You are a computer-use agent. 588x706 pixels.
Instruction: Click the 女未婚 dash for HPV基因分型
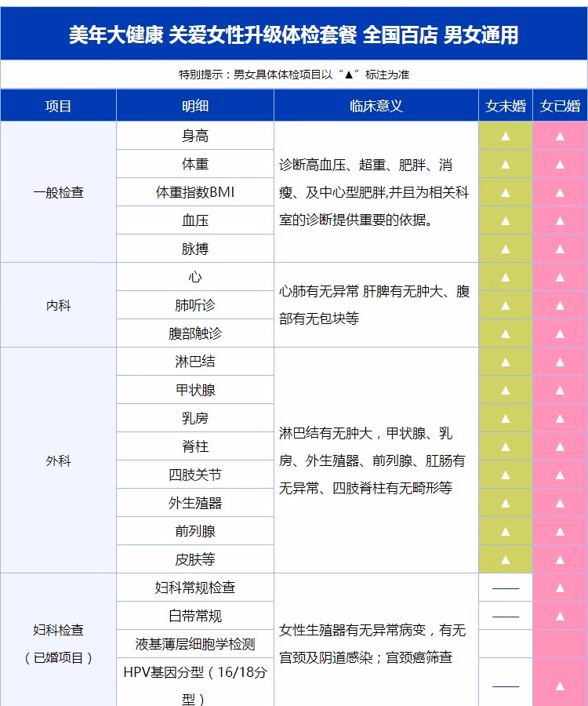pyautogui.click(x=505, y=686)
